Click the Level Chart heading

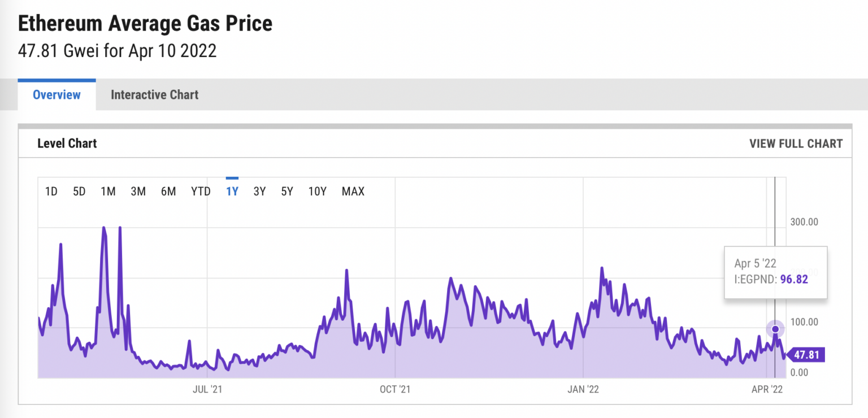point(67,143)
